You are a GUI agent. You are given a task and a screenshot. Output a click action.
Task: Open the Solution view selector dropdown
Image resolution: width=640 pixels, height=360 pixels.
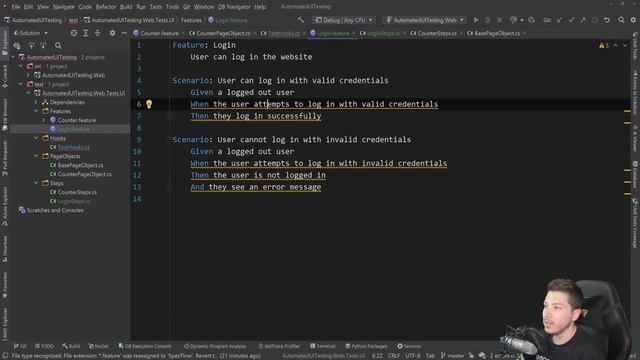pyautogui.click(x=31, y=33)
